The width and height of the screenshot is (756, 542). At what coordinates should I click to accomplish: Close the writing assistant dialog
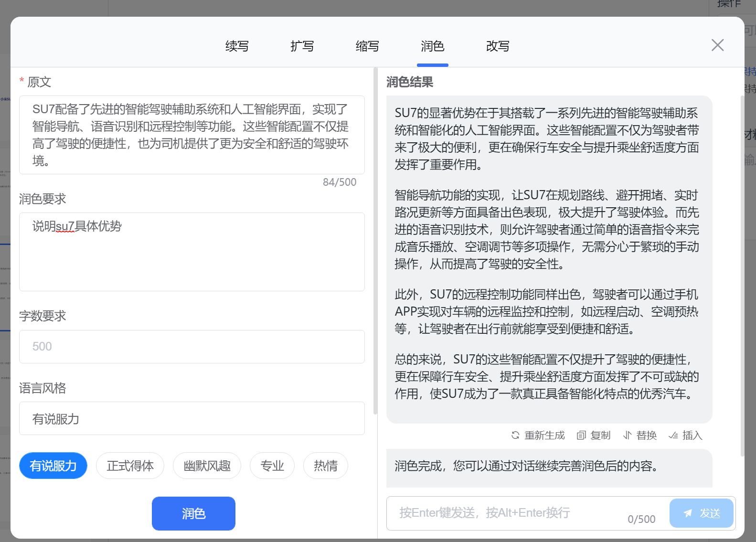(x=717, y=45)
